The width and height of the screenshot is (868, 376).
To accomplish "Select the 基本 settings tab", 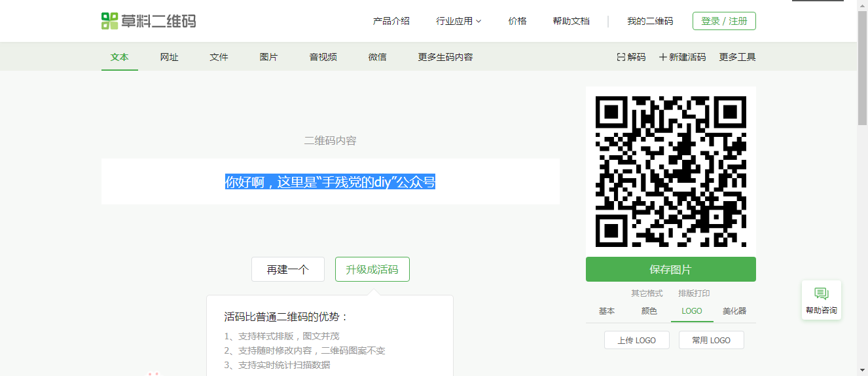I will coord(607,311).
